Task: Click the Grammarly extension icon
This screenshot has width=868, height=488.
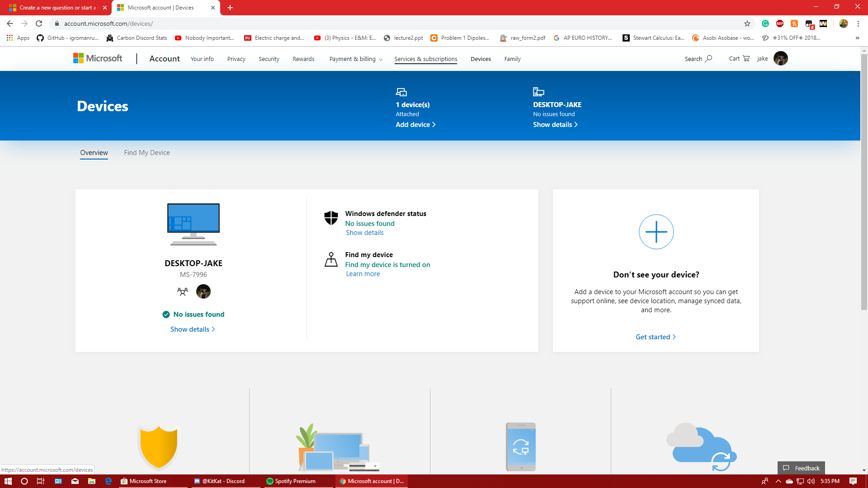Action: 765,23
